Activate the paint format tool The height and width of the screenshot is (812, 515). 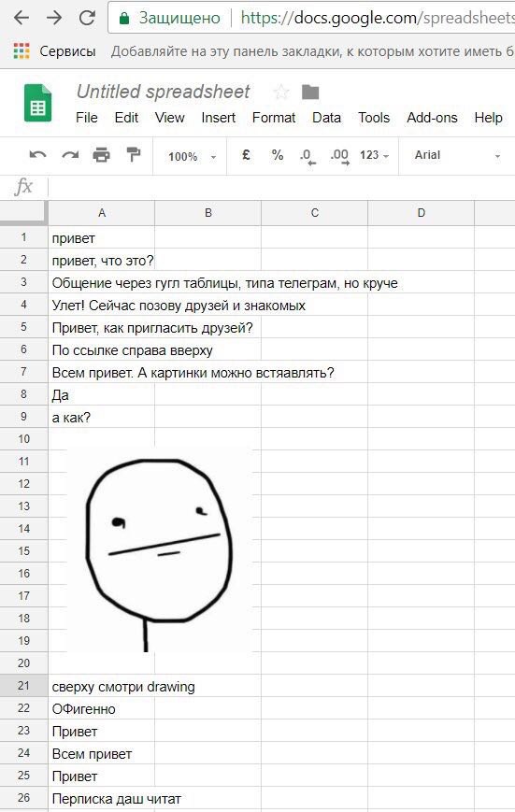pyautogui.click(x=133, y=155)
